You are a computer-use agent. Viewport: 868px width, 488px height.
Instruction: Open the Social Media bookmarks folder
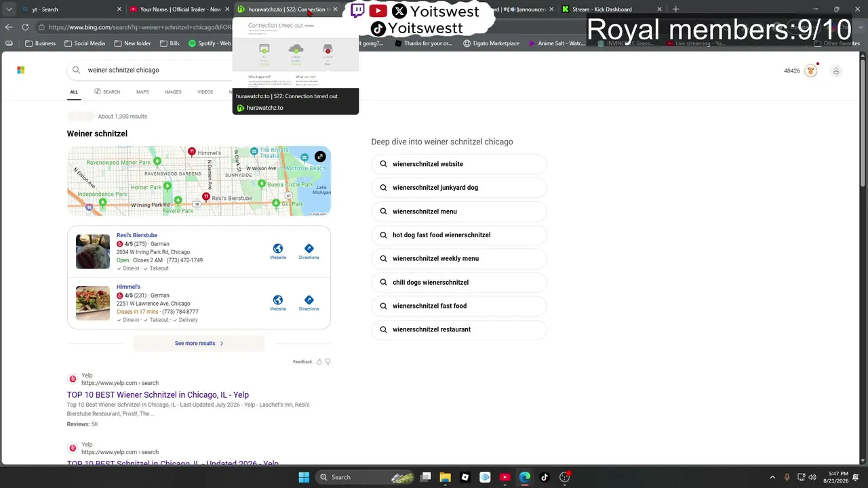[85, 43]
